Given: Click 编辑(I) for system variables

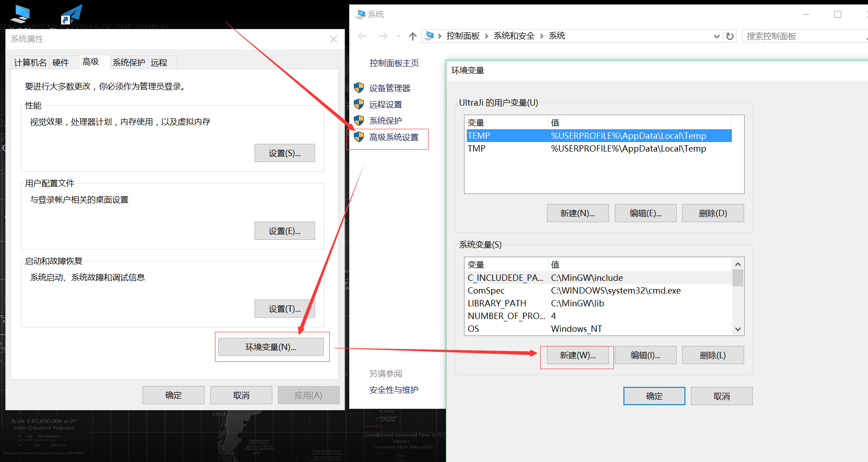Looking at the screenshot, I should (x=645, y=355).
